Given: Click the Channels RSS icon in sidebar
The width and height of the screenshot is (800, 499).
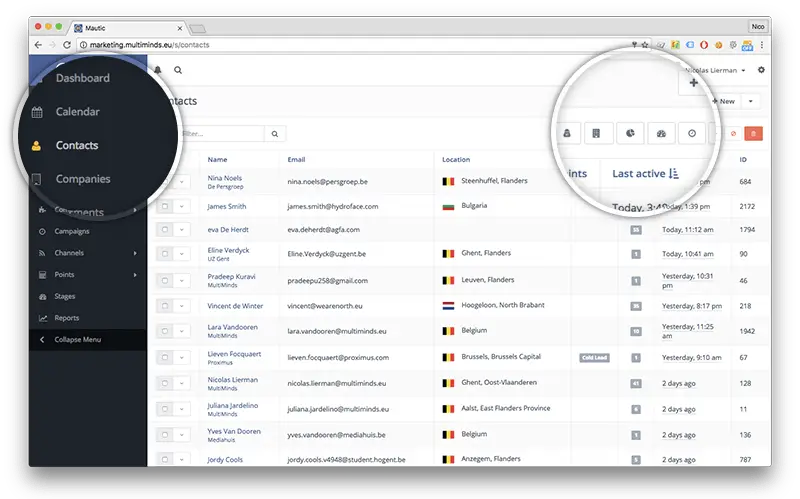Looking at the screenshot, I should [42, 253].
